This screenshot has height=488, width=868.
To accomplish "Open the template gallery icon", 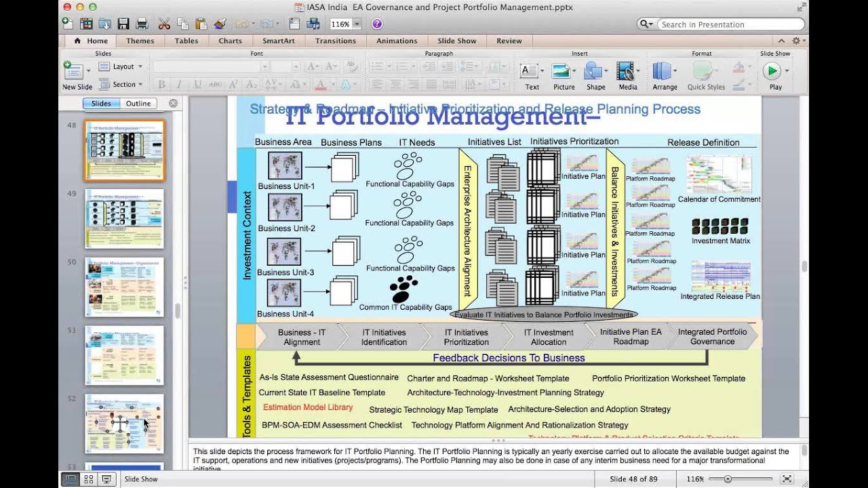I will point(86,24).
